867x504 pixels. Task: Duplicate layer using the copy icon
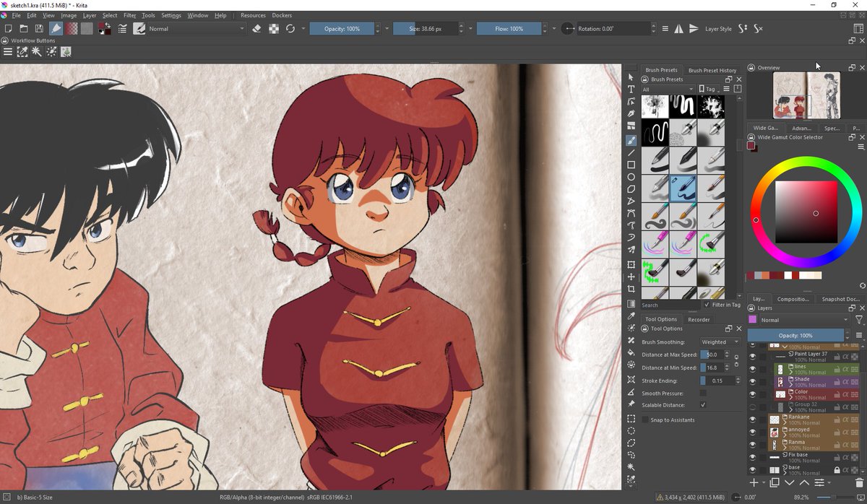pyautogui.click(x=774, y=482)
